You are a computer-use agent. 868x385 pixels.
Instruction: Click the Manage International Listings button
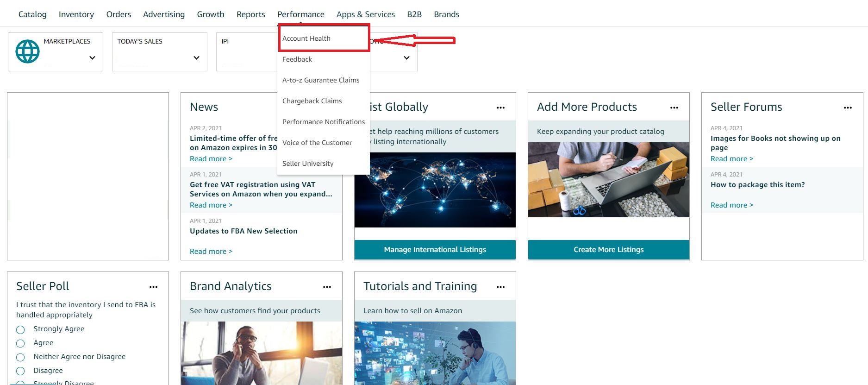point(435,250)
